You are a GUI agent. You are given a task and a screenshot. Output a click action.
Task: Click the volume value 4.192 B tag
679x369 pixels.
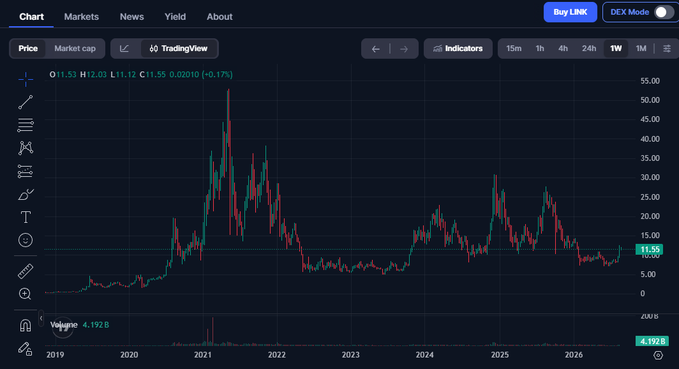pyautogui.click(x=652, y=341)
